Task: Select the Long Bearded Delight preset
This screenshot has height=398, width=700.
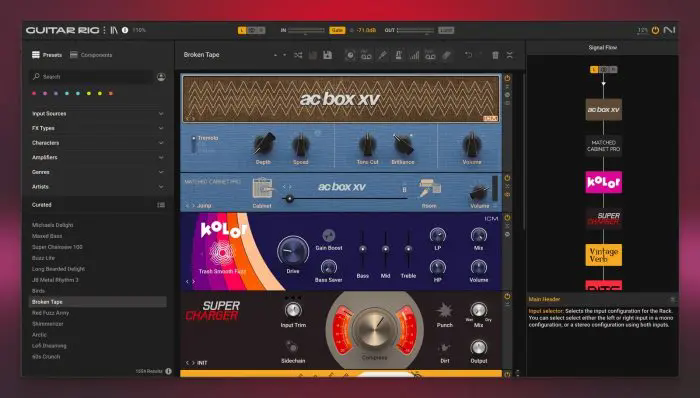Action: (98, 269)
